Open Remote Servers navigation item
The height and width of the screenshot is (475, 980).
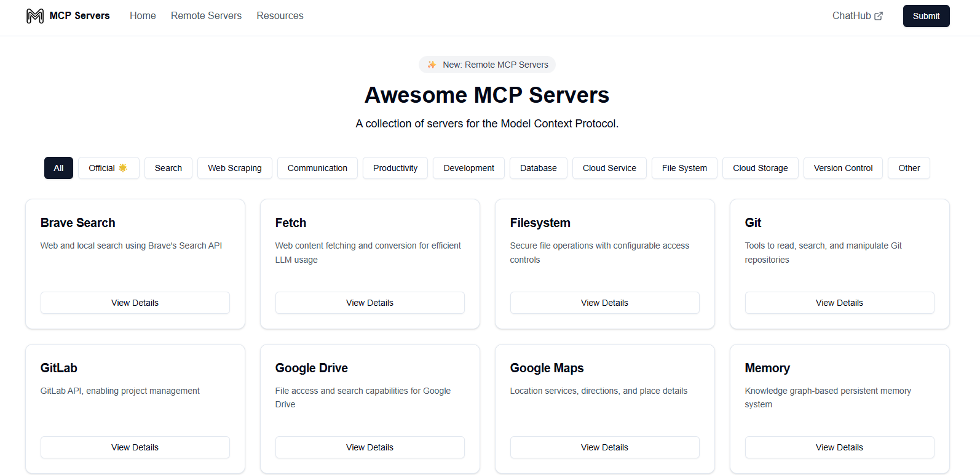tap(206, 16)
